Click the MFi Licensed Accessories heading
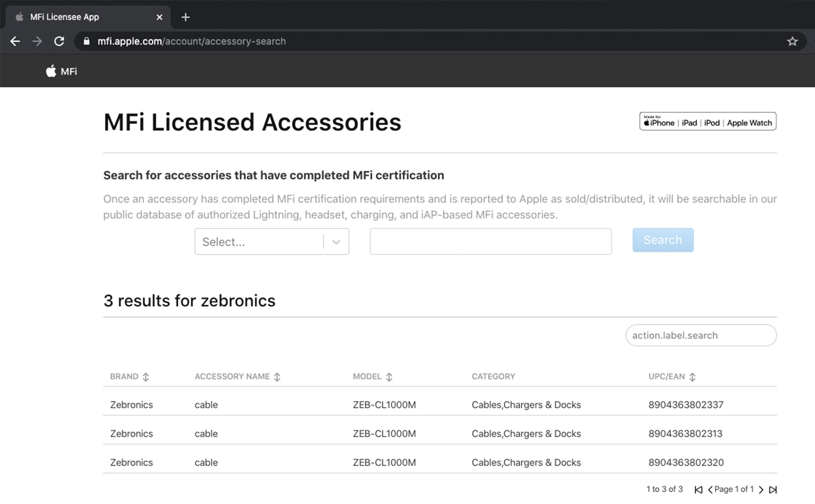815x504 pixels. click(x=252, y=122)
